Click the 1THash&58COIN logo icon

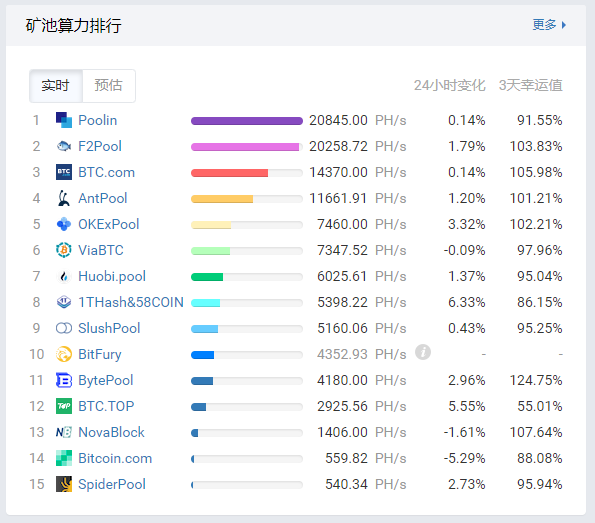point(64,302)
